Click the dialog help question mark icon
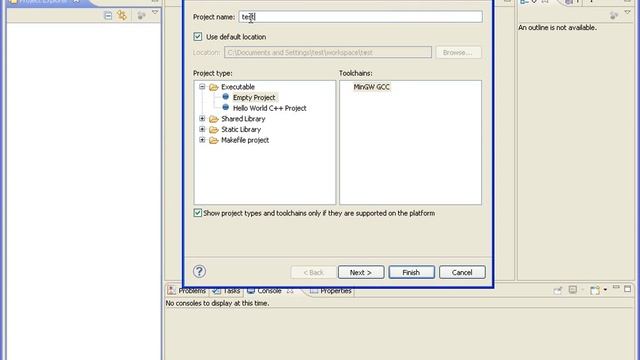This screenshot has width=640, height=360. [x=199, y=271]
